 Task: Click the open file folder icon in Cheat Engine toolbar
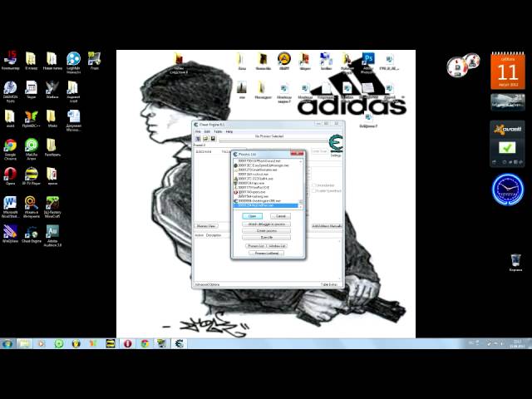tap(205, 139)
